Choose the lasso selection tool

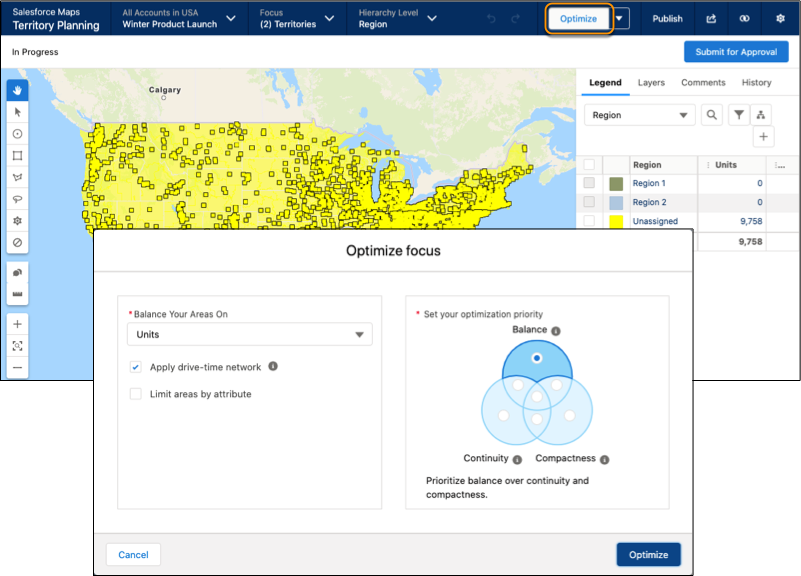coord(17,199)
